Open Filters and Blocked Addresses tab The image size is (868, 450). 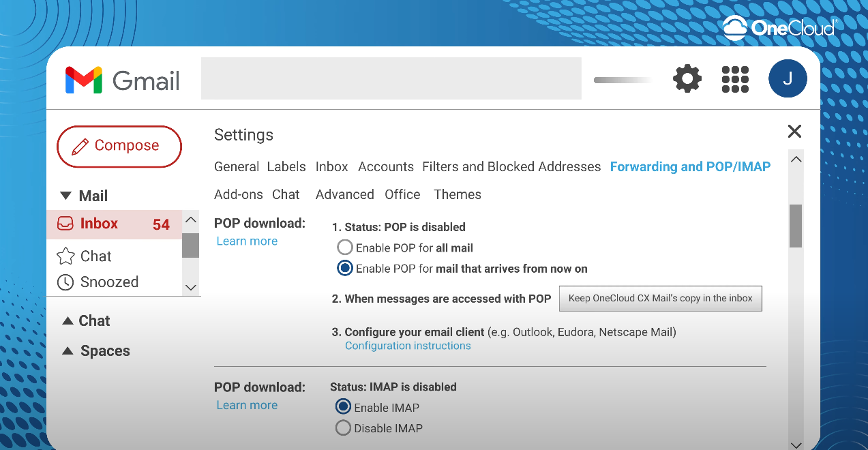[x=511, y=167]
